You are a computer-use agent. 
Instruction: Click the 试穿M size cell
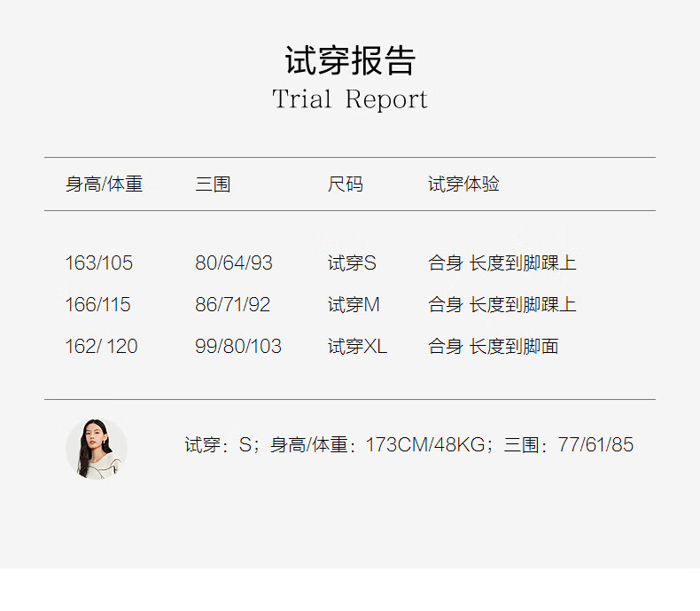click(x=354, y=304)
